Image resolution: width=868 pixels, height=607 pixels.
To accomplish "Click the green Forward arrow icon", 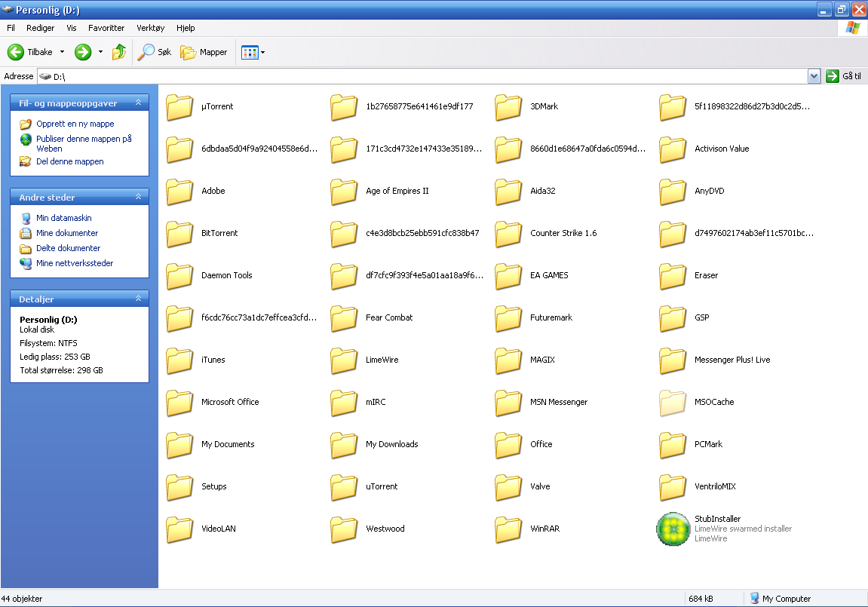I will 83,52.
